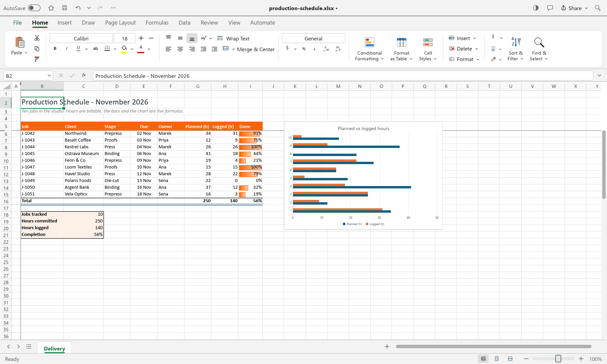The image size is (607, 364).
Task: Click the Cut scissors icon
Action: pyautogui.click(x=37, y=38)
